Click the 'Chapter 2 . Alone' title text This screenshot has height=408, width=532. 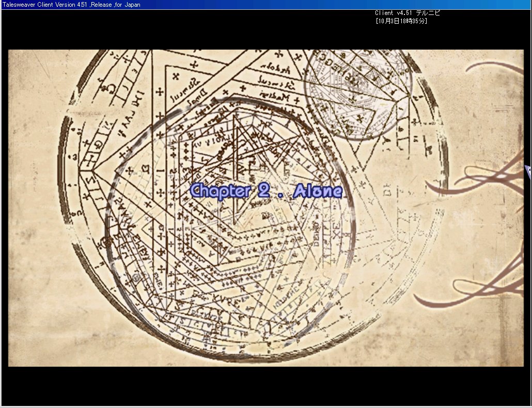coord(267,191)
